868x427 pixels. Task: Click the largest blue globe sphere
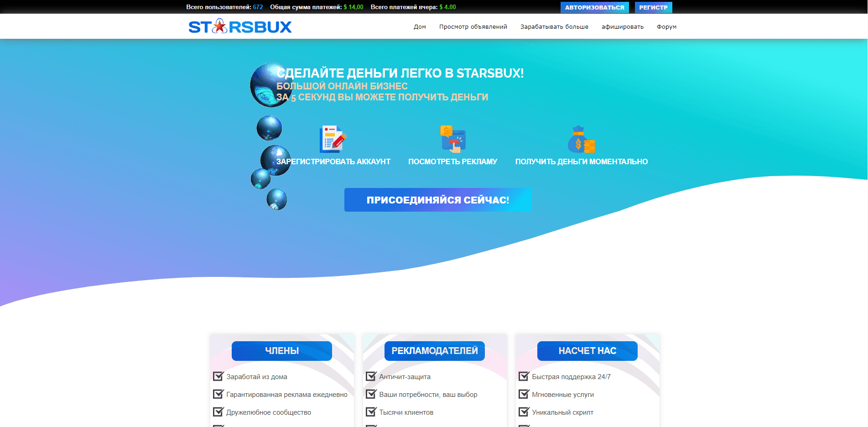click(270, 85)
